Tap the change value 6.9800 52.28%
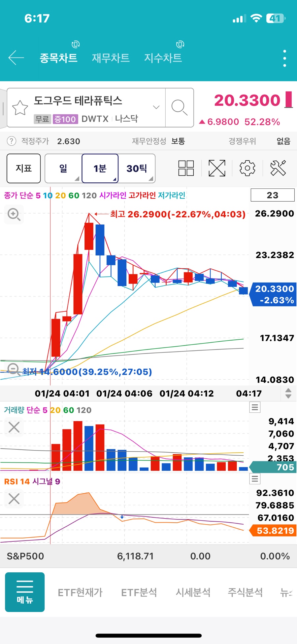 coord(240,122)
